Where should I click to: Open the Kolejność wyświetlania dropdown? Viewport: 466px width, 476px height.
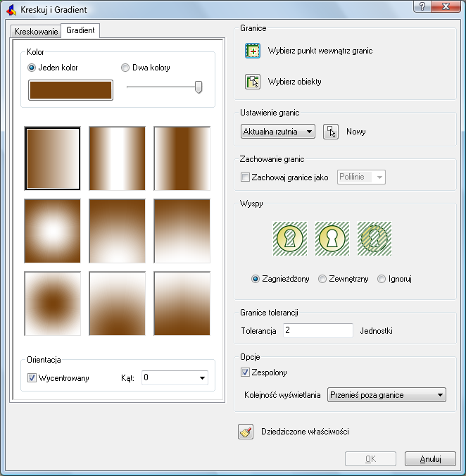(x=386, y=395)
